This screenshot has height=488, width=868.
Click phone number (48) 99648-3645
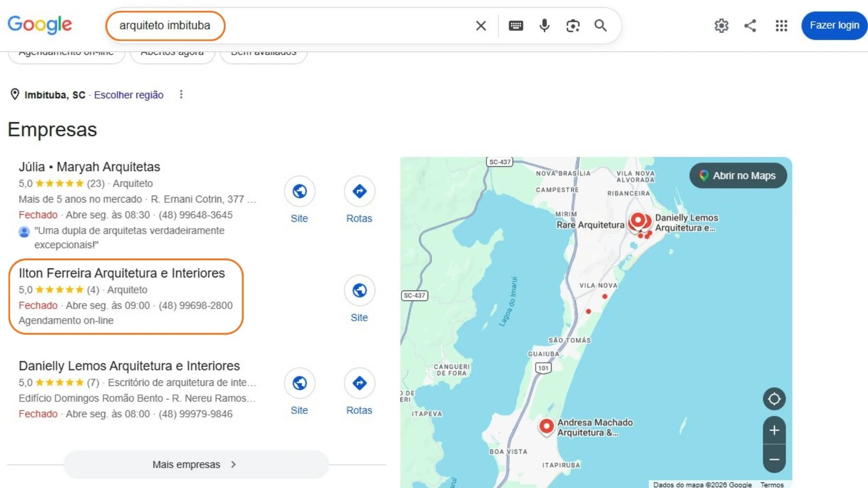195,215
